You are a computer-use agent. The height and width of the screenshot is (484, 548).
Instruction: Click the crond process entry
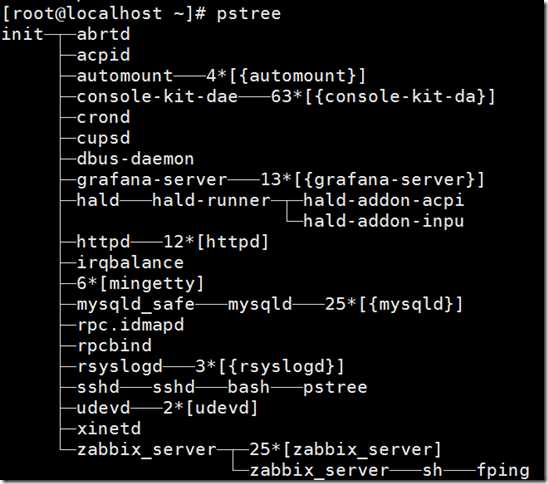[x=103, y=117]
